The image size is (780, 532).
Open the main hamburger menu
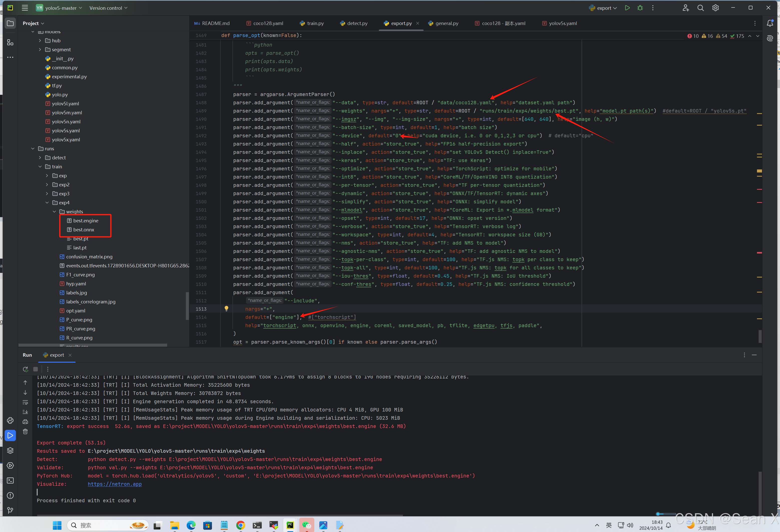pos(25,8)
